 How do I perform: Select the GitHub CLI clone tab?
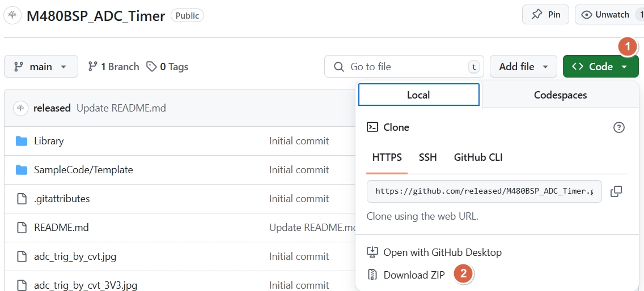[x=478, y=157]
